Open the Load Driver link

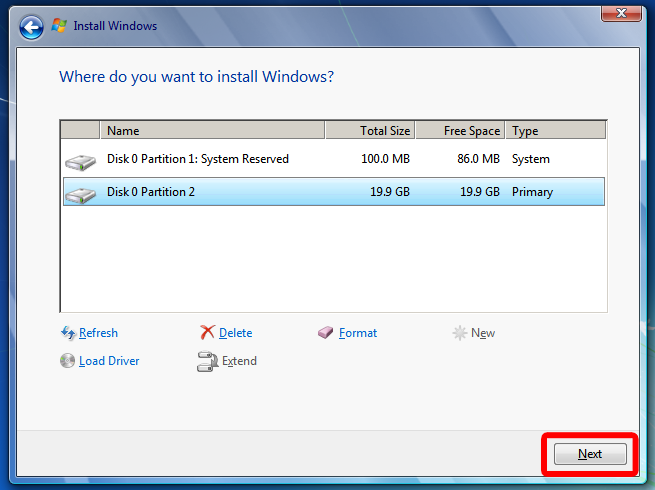click(109, 361)
